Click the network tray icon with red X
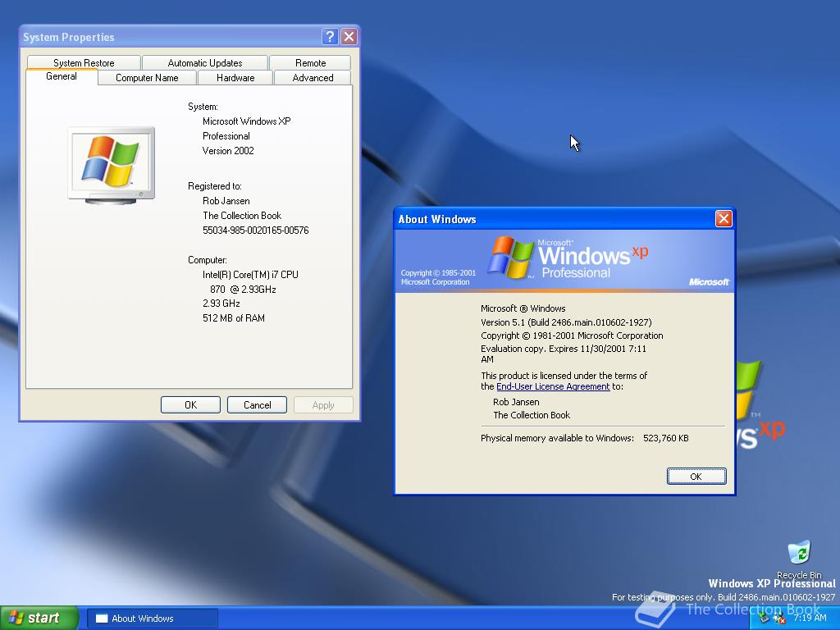The image size is (840, 630). tap(779, 619)
